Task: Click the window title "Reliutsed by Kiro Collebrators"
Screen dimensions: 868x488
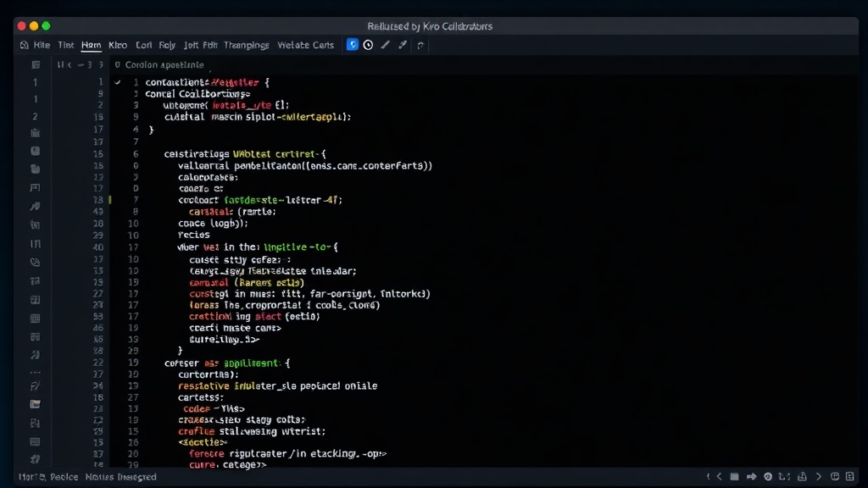Action: tap(430, 26)
